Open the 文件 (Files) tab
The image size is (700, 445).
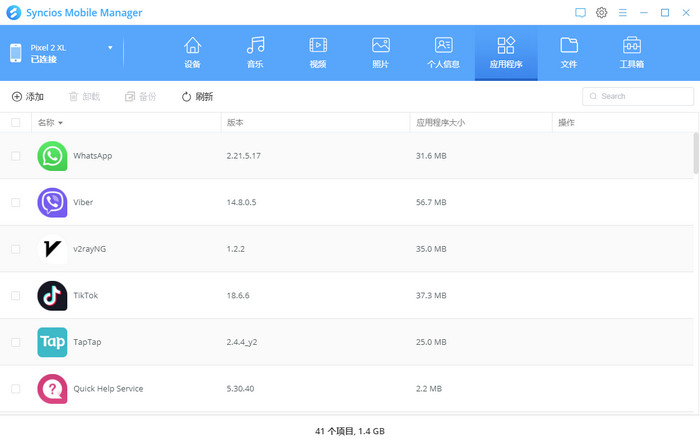pos(569,53)
